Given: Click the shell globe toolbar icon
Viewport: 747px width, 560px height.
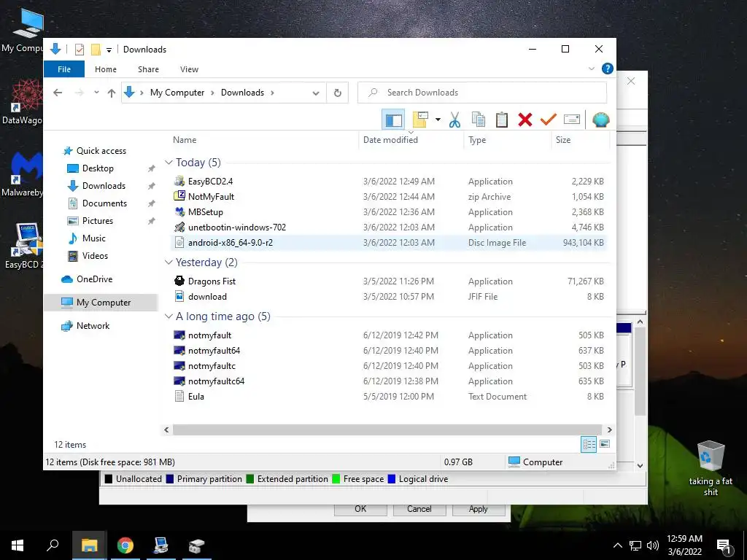Looking at the screenshot, I should (601, 120).
